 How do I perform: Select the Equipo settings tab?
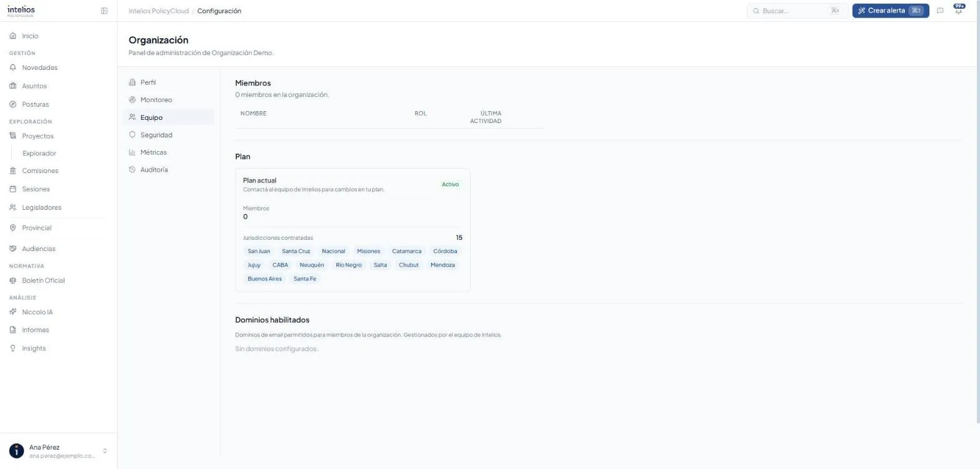coord(168,117)
